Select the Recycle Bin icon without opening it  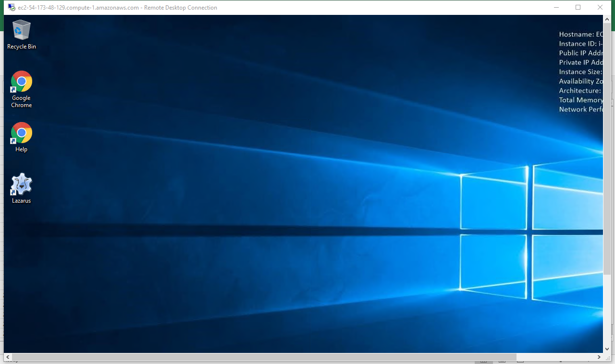(21, 29)
